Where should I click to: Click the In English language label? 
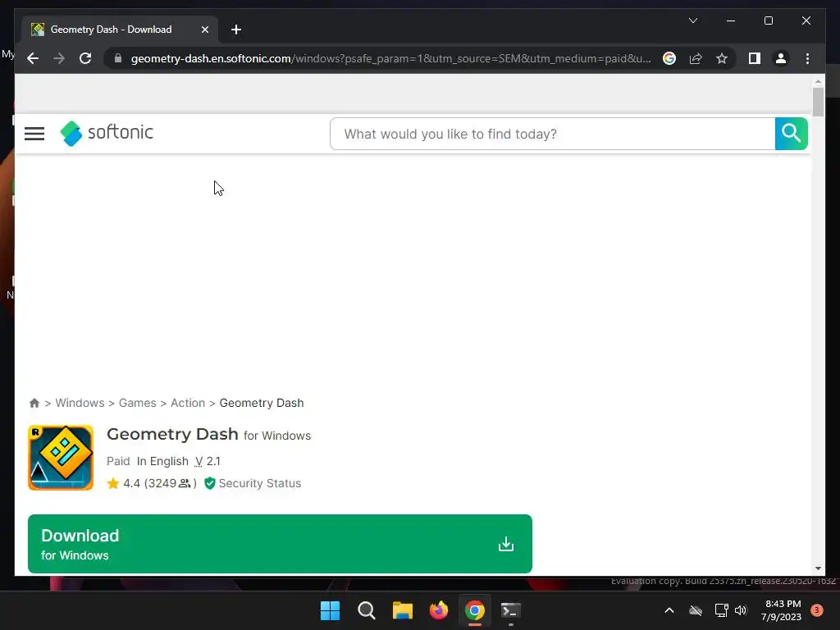point(162,461)
